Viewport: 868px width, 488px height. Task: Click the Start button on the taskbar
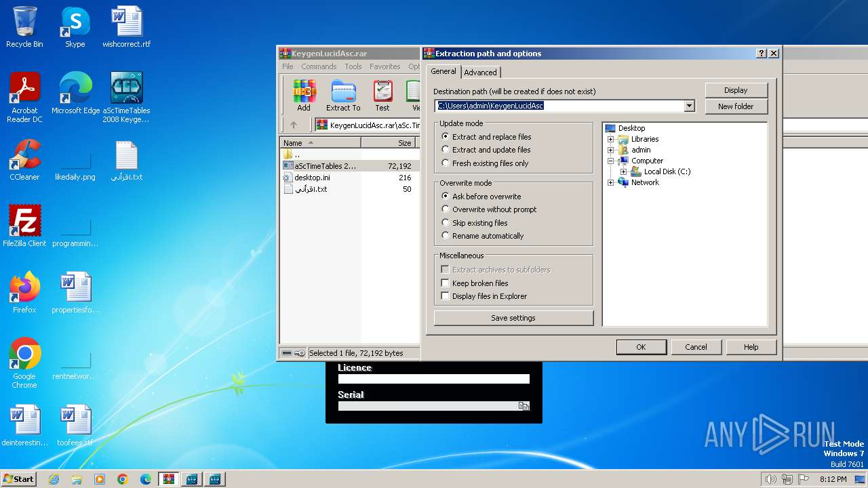(19, 479)
